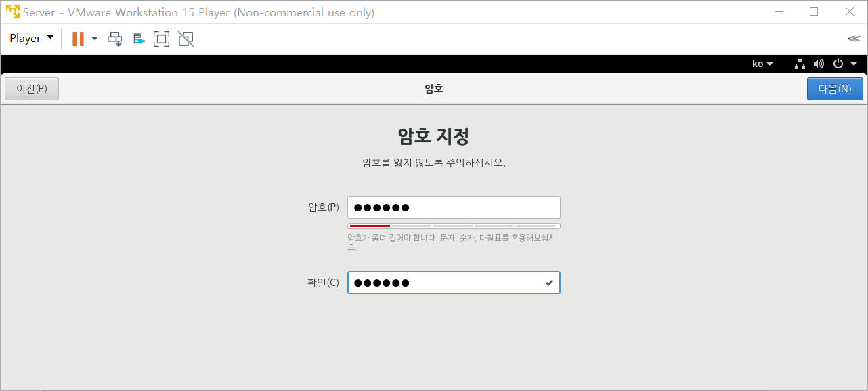Click the volume speaker icon

point(819,64)
